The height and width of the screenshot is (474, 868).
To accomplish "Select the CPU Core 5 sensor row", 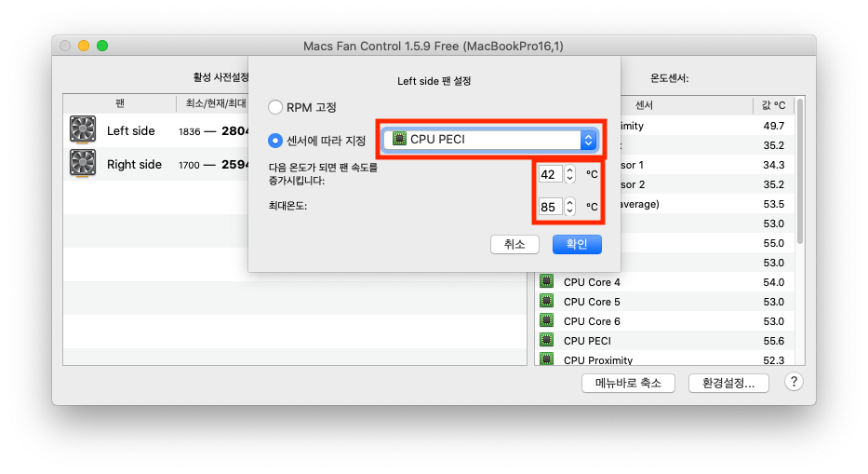I will pos(665,302).
